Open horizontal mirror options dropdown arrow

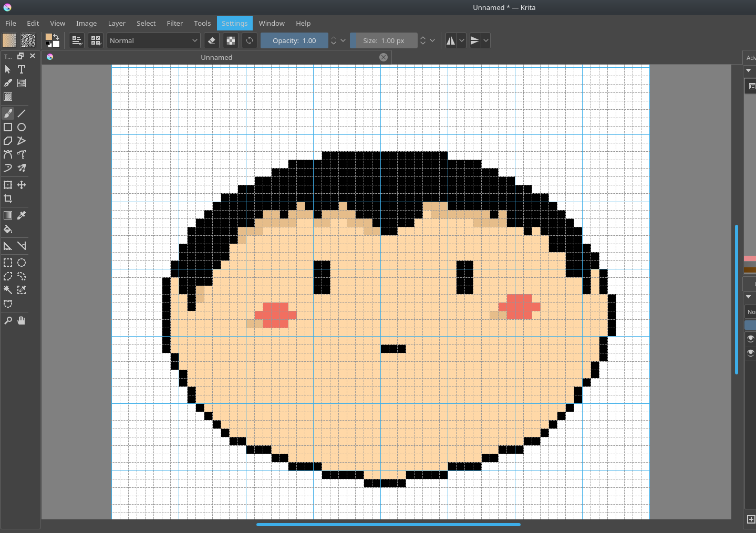(462, 40)
